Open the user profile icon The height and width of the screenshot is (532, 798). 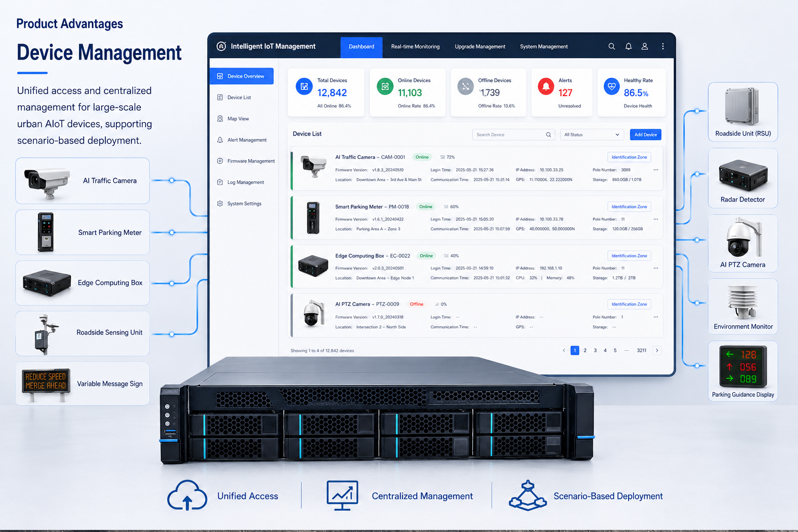[x=645, y=46]
